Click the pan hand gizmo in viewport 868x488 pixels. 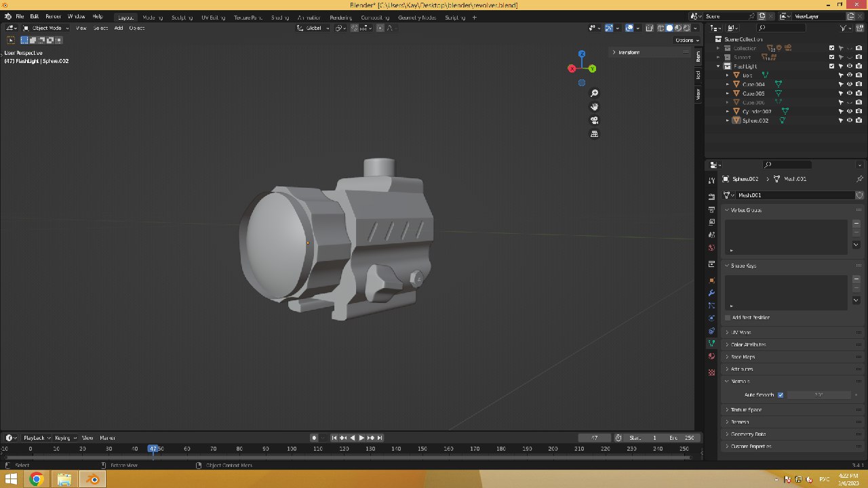(595, 107)
